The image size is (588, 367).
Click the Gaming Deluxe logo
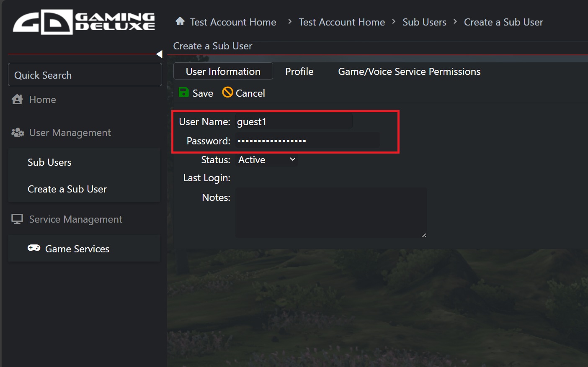(84, 22)
